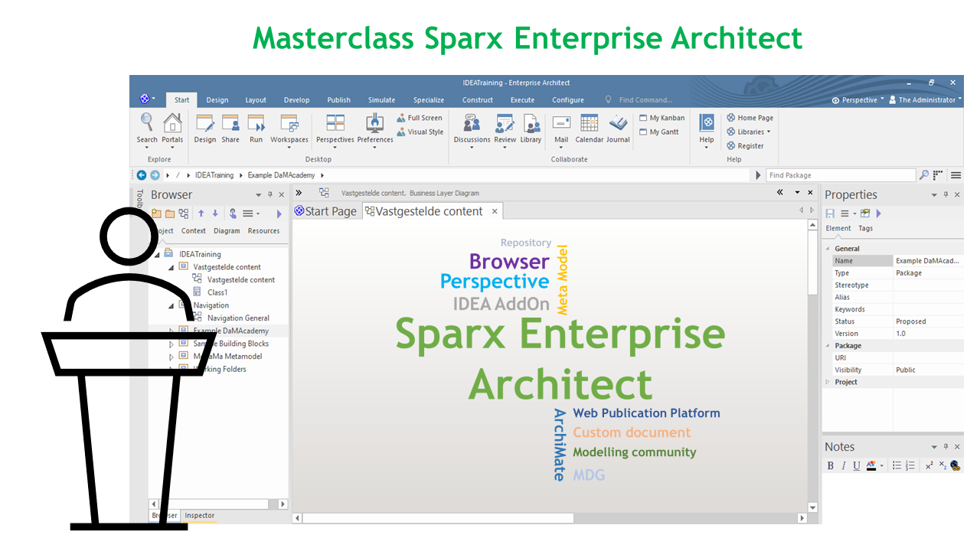This screenshot has width=980, height=551.
Task: Toggle Bold in Notes toolbar
Action: pyautogui.click(x=831, y=465)
